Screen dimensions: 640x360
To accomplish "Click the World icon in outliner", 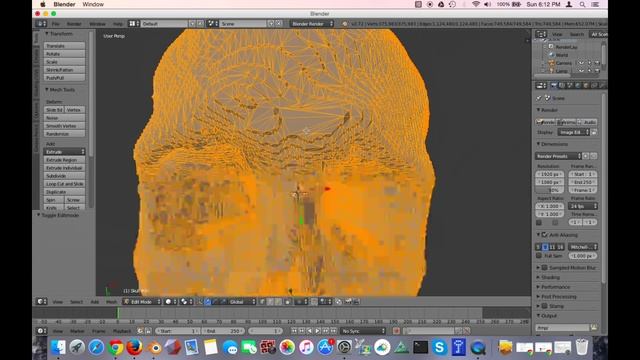I will 551,55.
